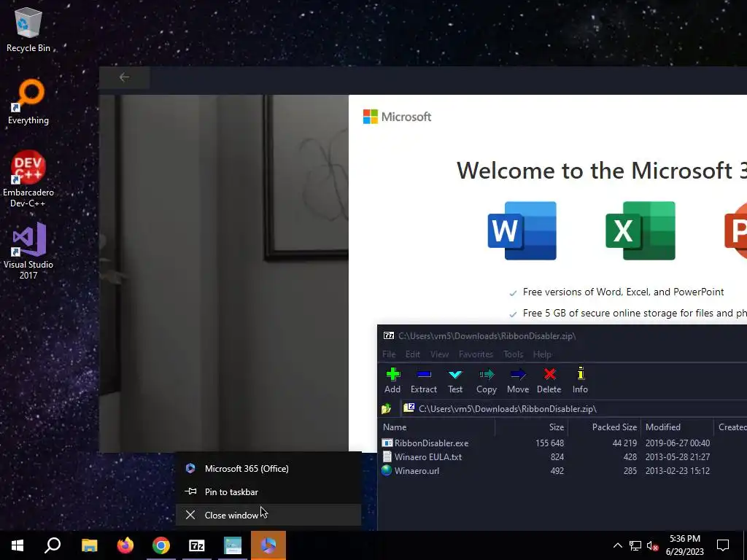The height and width of the screenshot is (560, 747).
Task: Switch to 7-Zip from the taskbar
Action: coord(197,545)
